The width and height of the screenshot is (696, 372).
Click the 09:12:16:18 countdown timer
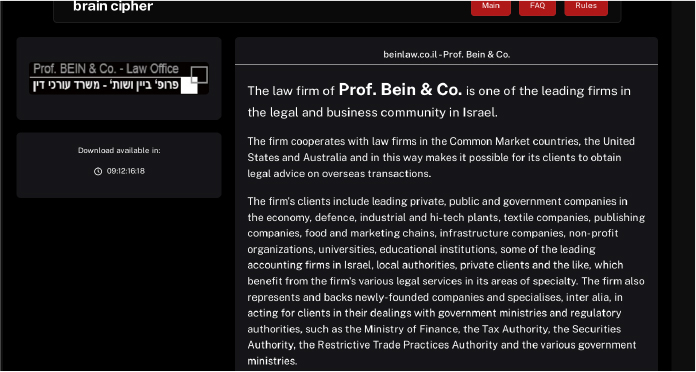click(126, 171)
